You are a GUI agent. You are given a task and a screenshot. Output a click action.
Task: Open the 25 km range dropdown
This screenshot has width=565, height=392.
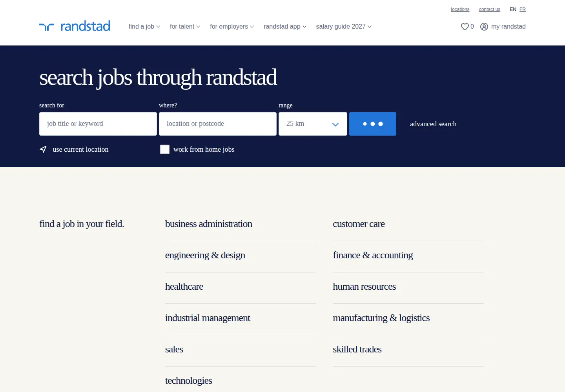(313, 124)
